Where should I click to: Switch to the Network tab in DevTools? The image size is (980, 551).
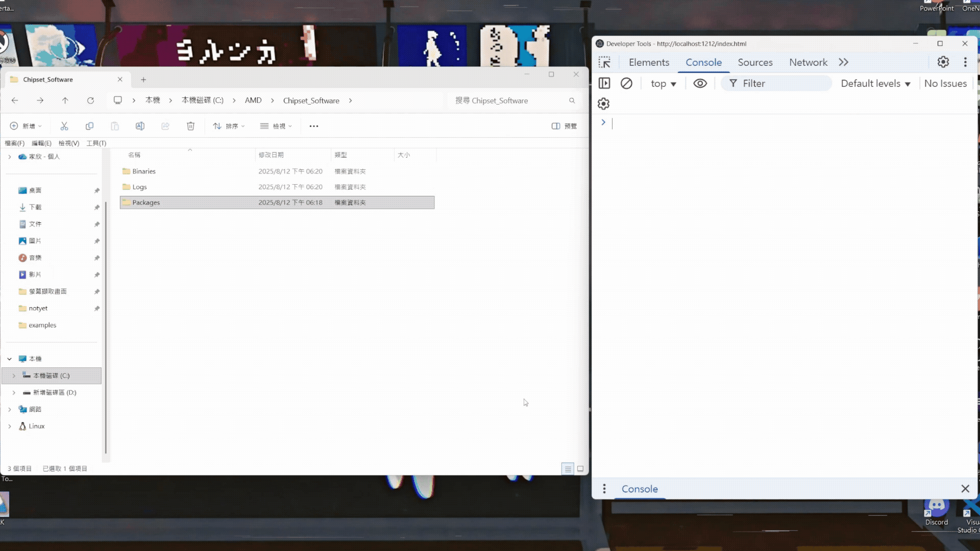pyautogui.click(x=807, y=62)
